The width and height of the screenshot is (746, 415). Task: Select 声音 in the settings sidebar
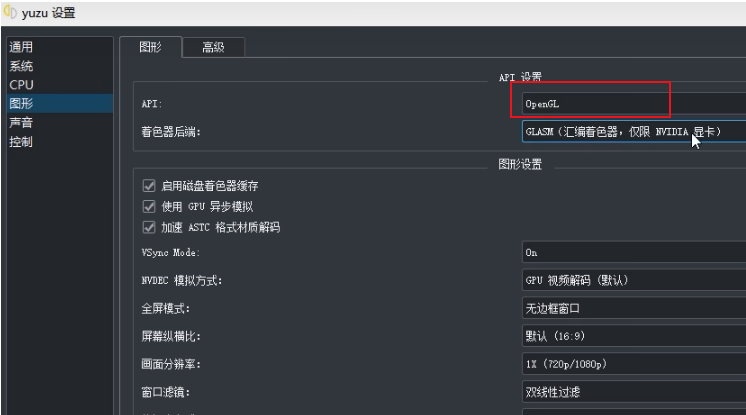pos(21,122)
